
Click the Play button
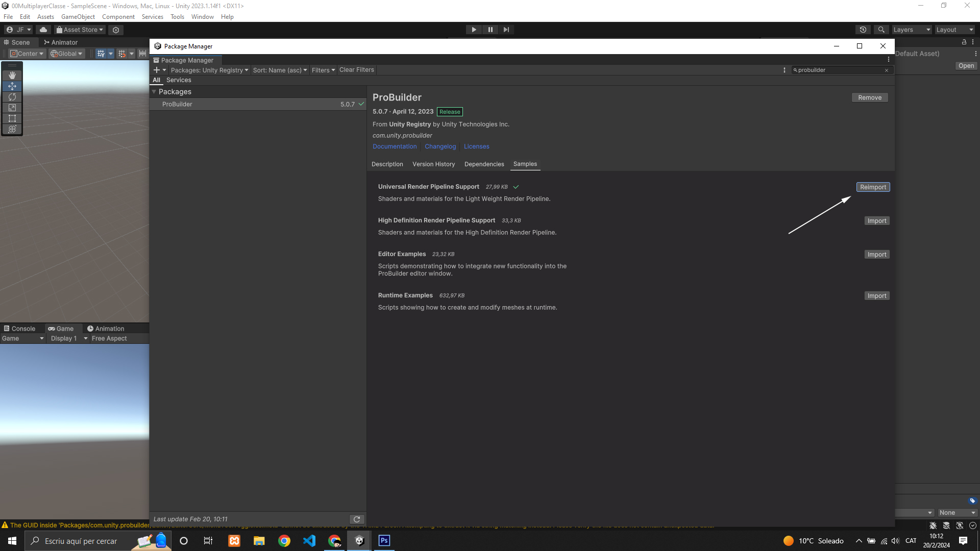tap(474, 30)
